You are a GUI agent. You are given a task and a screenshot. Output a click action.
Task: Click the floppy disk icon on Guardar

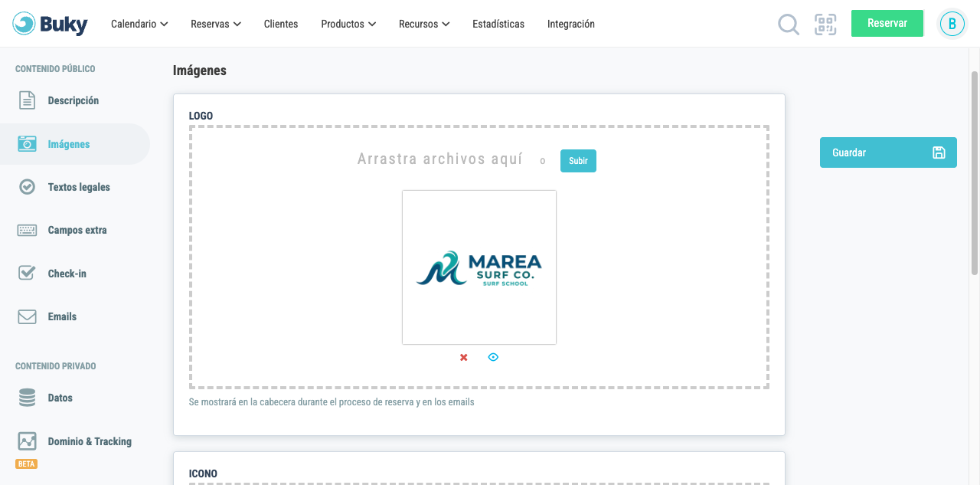(x=939, y=152)
